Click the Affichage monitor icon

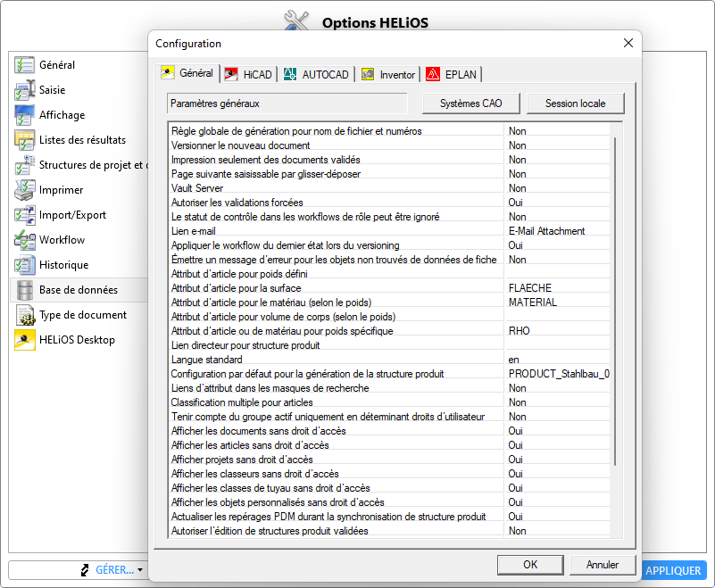[25, 115]
